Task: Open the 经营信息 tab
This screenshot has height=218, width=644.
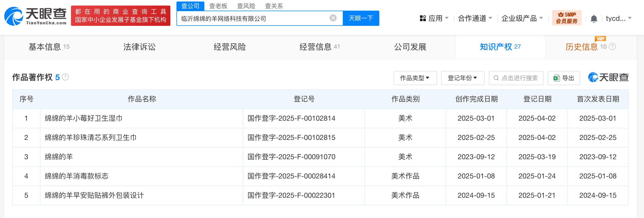Action: coord(319,47)
